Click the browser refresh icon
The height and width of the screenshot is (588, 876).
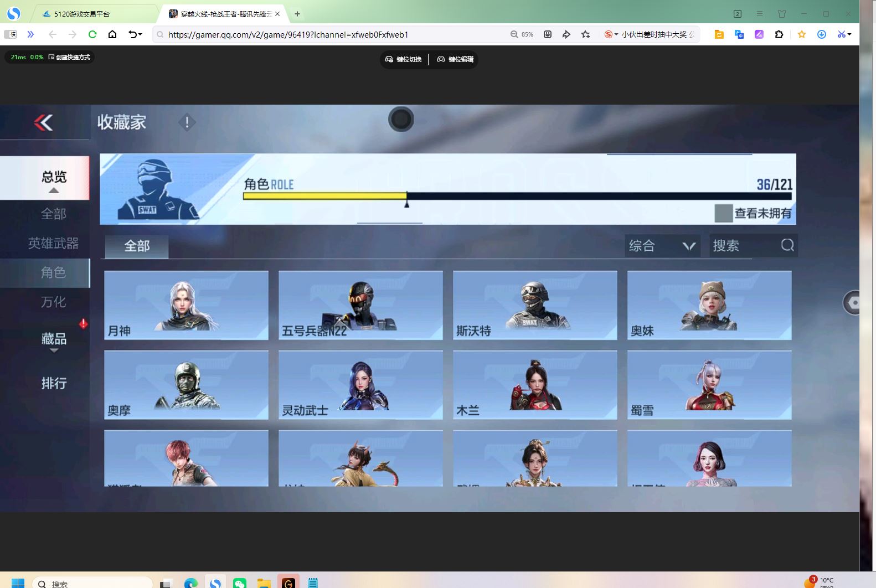coord(92,34)
